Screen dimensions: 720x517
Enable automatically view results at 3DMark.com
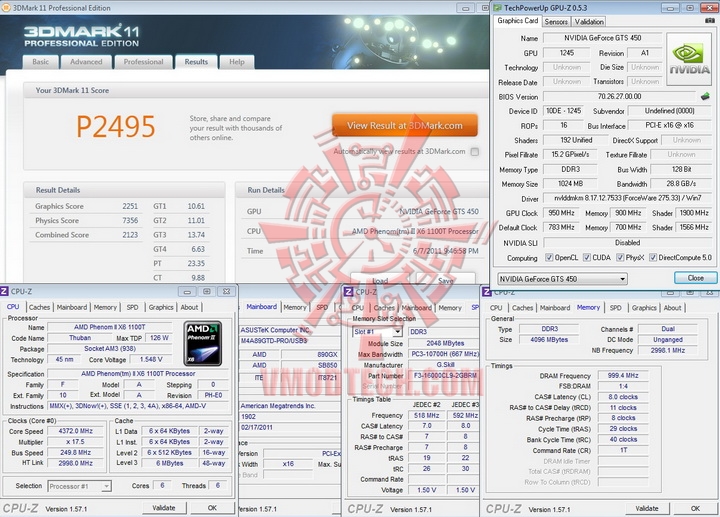point(475,152)
